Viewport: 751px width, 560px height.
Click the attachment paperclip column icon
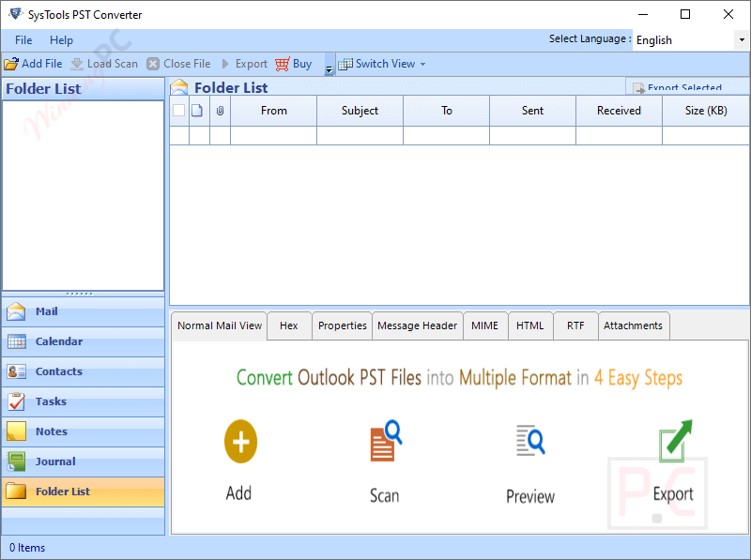[220, 111]
